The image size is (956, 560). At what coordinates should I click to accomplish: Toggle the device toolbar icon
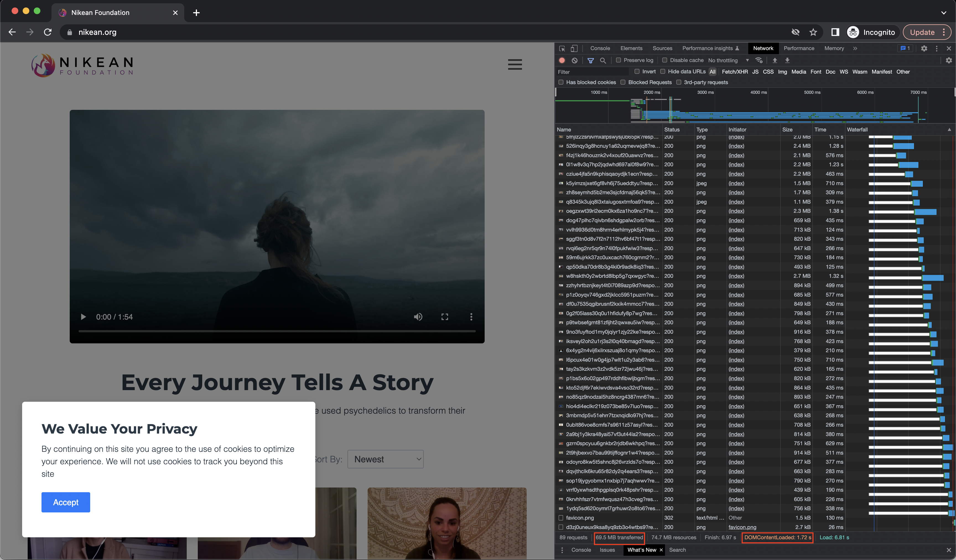point(574,49)
